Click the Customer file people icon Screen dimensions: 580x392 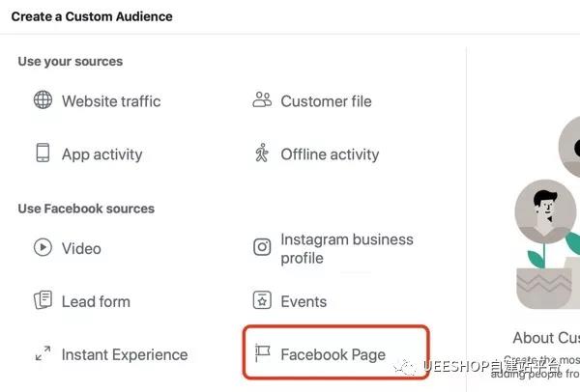pos(262,99)
